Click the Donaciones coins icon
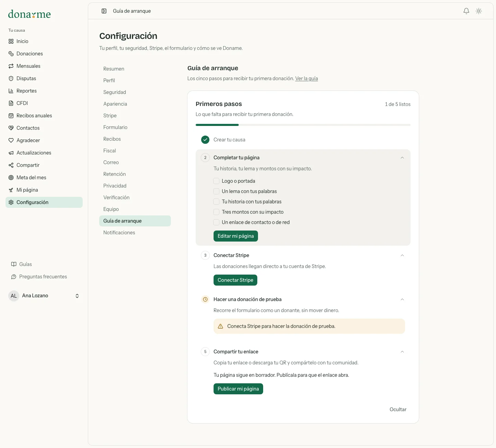This screenshot has height=448, width=496. [11, 54]
